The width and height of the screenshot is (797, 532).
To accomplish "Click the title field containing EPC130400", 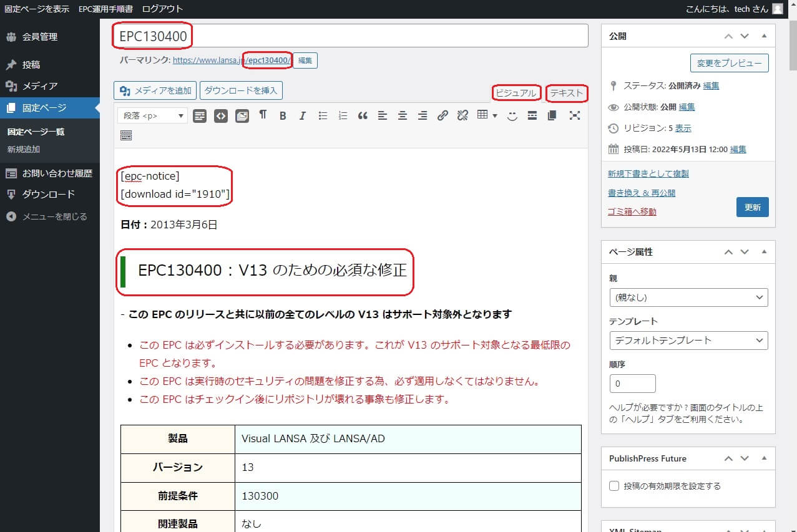I will coord(351,36).
